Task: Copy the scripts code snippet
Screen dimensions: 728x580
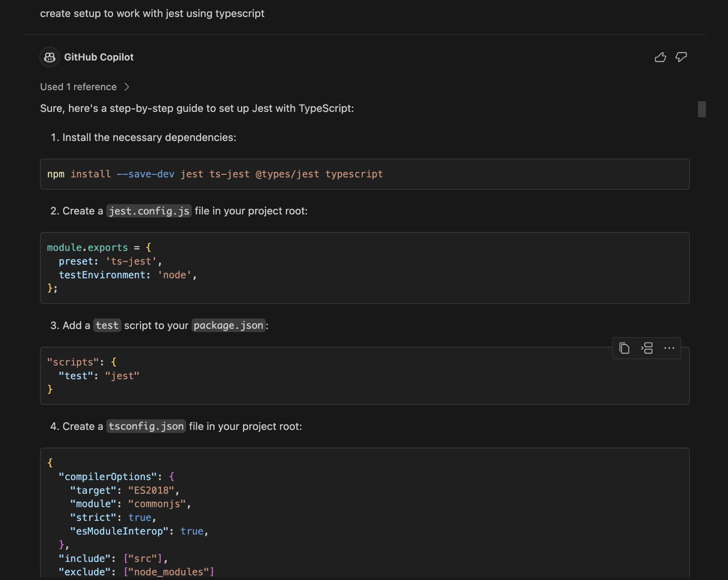Action: tap(624, 348)
